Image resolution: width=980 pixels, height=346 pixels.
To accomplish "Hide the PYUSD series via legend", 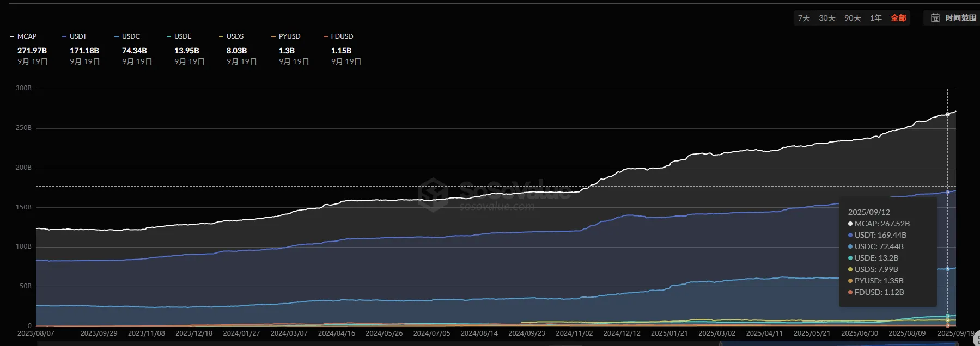I will pyautogui.click(x=289, y=36).
